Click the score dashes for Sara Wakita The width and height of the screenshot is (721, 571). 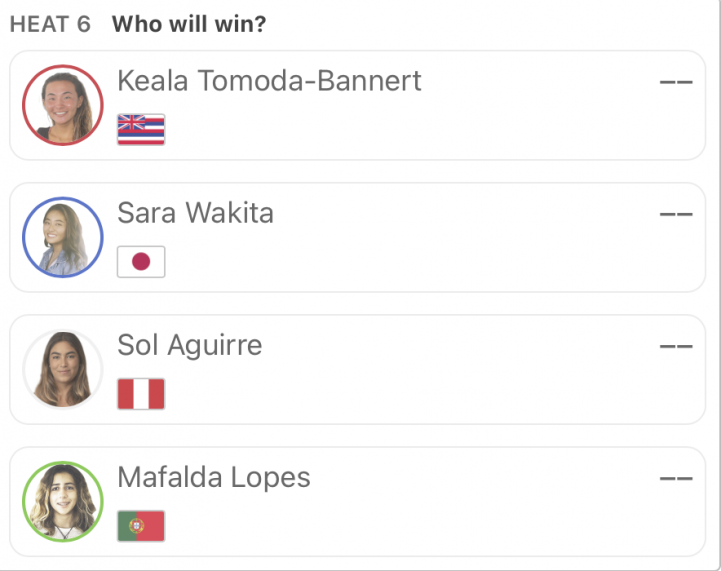click(x=676, y=214)
